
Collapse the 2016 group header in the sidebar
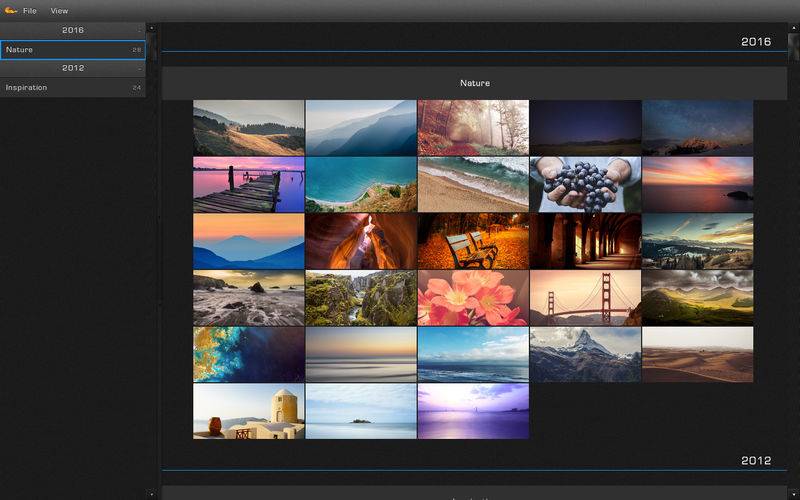coord(73,30)
